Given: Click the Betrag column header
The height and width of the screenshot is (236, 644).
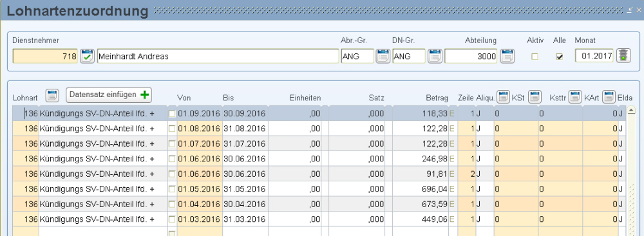Looking at the screenshot, I should [437, 98].
